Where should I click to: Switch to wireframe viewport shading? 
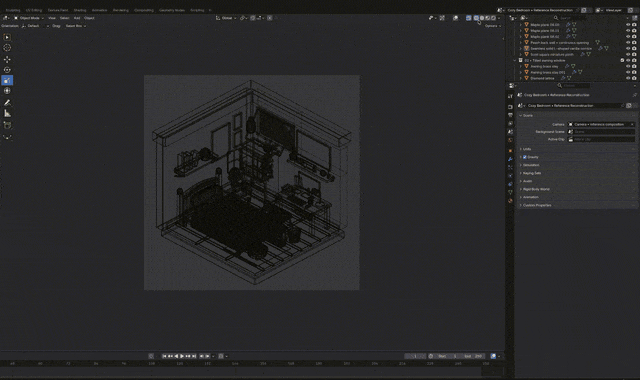pos(476,18)
